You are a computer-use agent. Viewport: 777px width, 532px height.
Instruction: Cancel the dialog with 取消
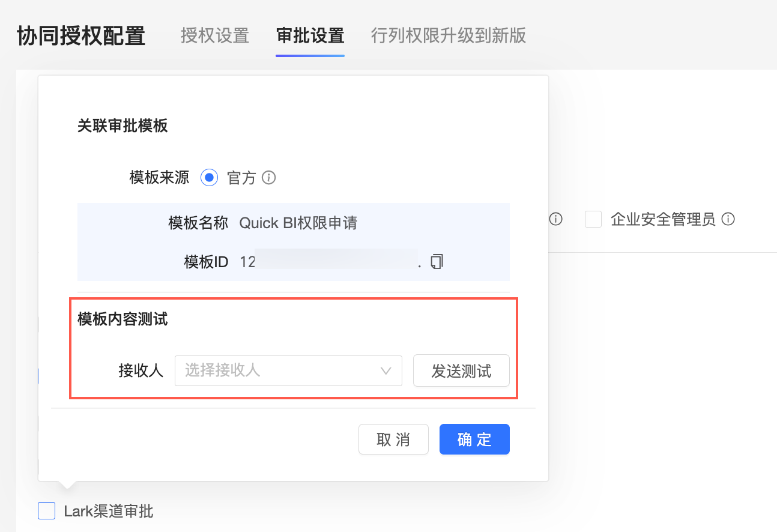pos(393,440)
